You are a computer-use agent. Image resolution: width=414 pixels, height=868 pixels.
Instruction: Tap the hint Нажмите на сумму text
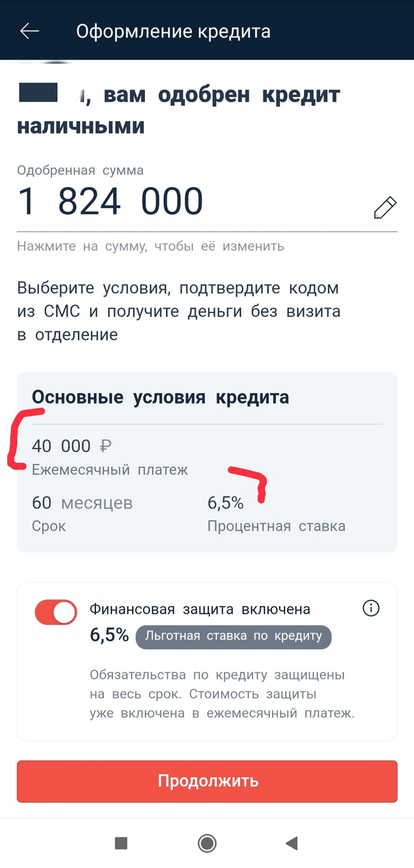pos(150,246)
